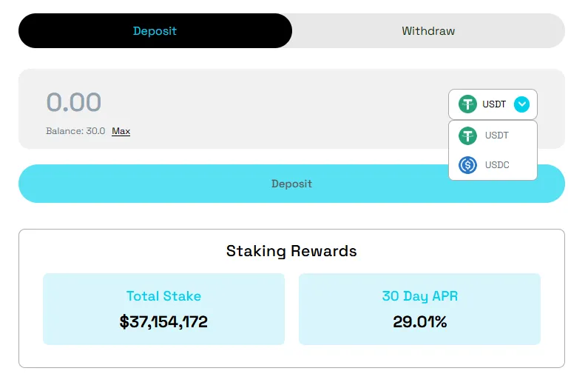
Task: Choose USDC from the token list
Action: (x=497, y=164)
